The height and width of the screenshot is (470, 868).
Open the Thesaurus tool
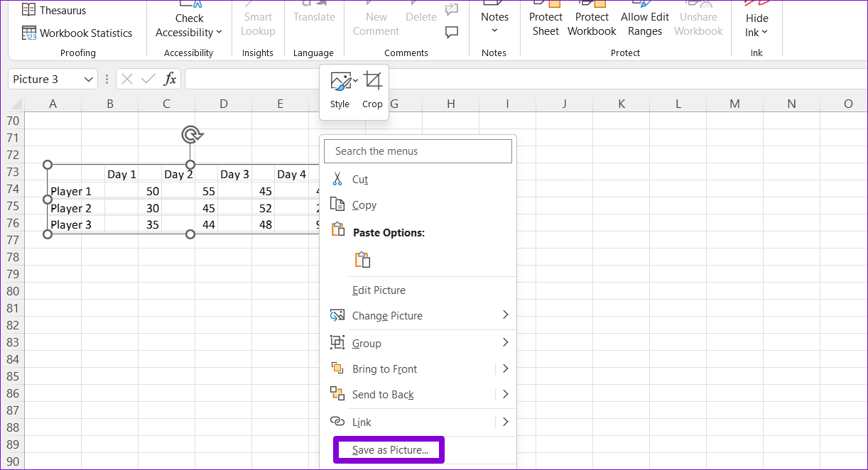coord(53,10)
